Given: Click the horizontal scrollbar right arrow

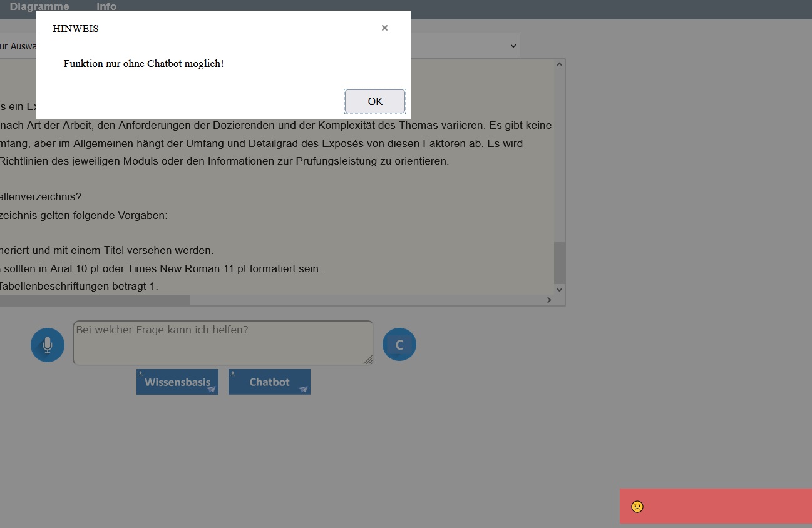Looking at the screenshot, I should tap(549, 300).
